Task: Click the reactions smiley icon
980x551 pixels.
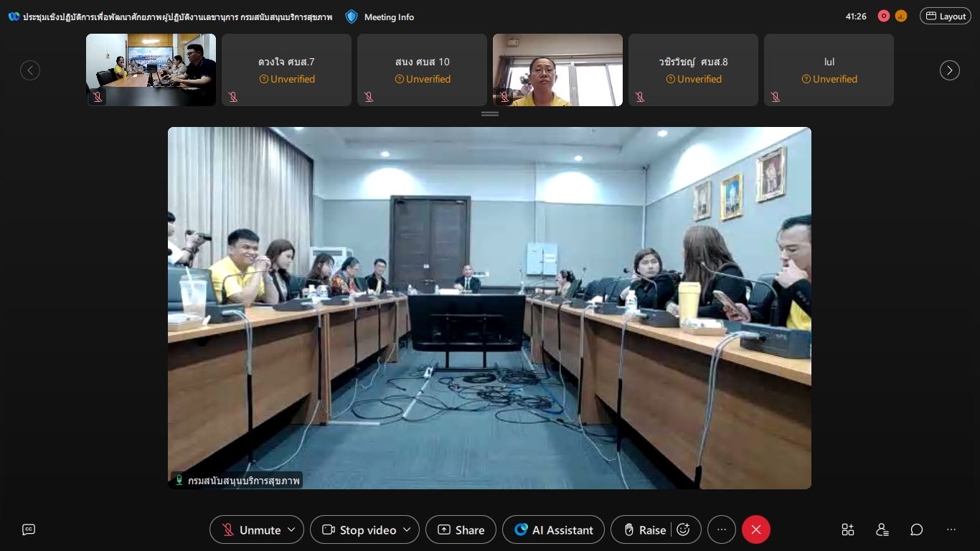Action: click(x=684, y=529)
